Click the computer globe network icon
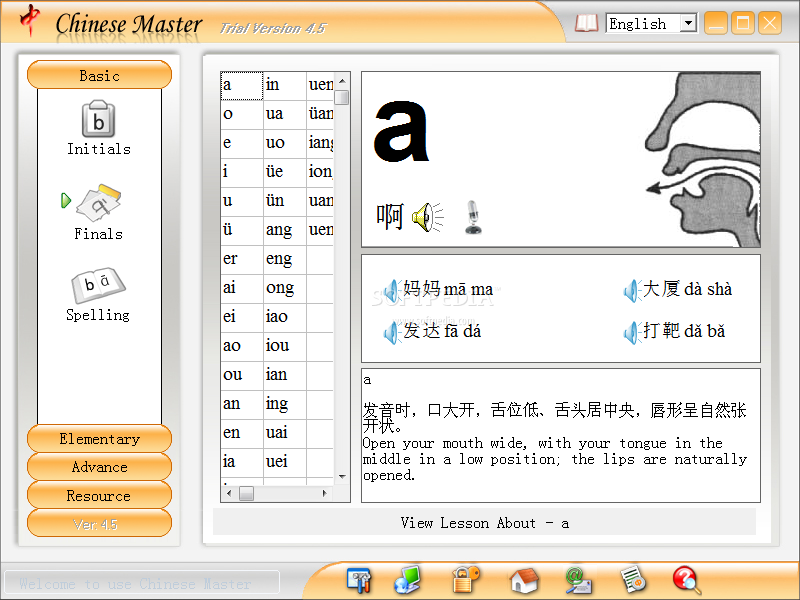This screenshot has height=600, width=800. pos(407,580)
